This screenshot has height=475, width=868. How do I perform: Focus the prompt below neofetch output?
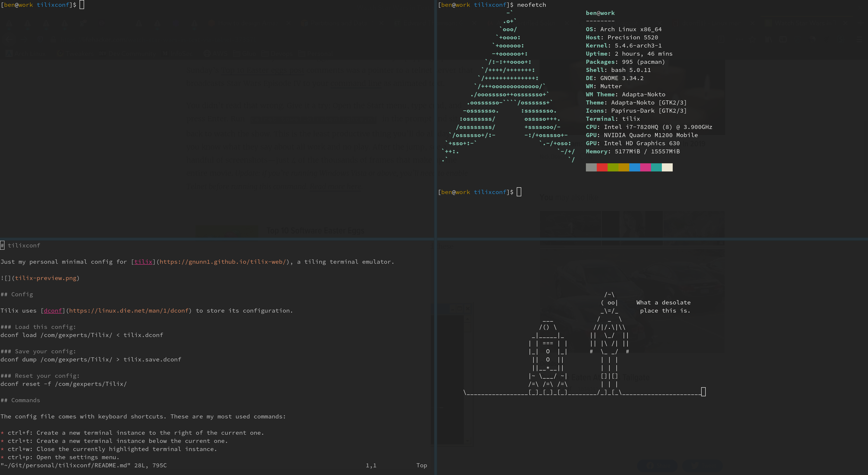[x=519, y=192]
